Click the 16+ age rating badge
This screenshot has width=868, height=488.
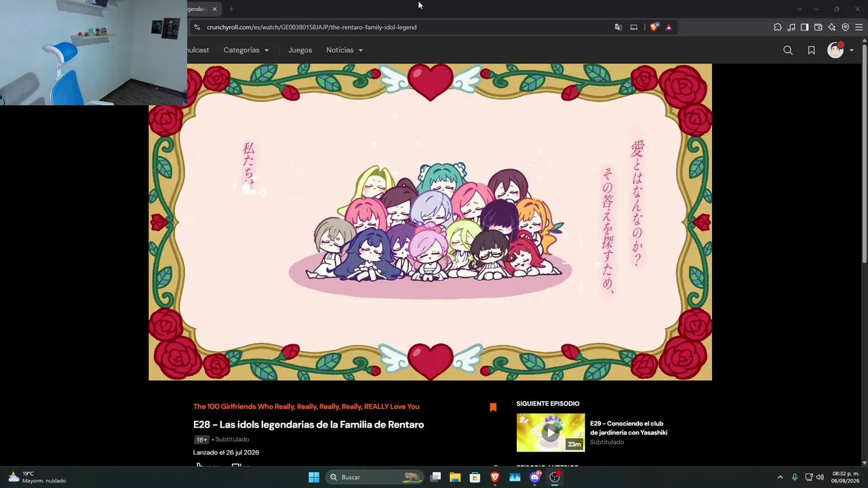click(201, 440)
